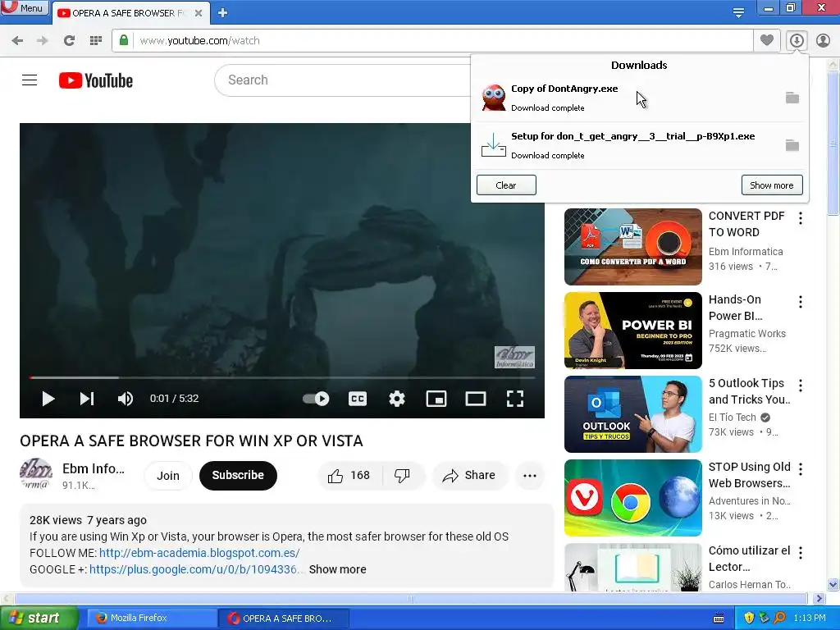
Task: Seek on the video progress bar
Action: pos(282,377)
